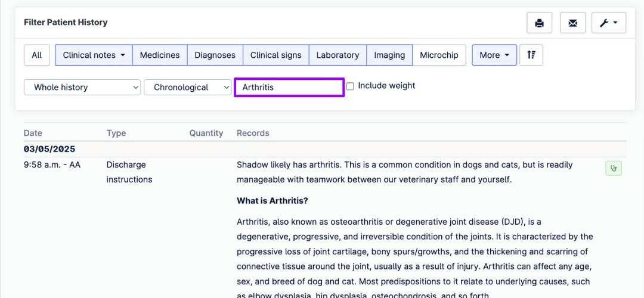Screen dimensions: 644x298
Task: Click the All filter button
Action: [x=37, y=55]
